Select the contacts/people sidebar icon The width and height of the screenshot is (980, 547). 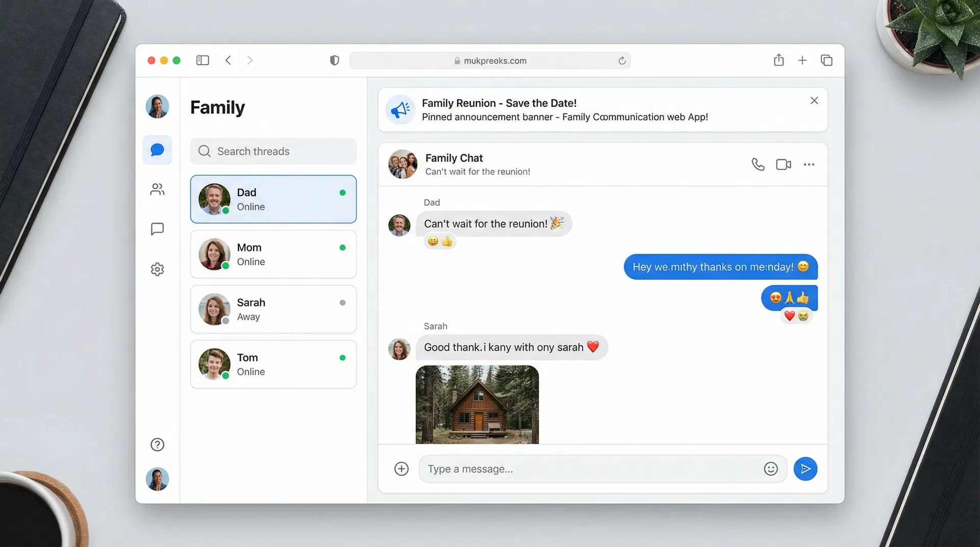pyautogui.click(x=157, y=189)
